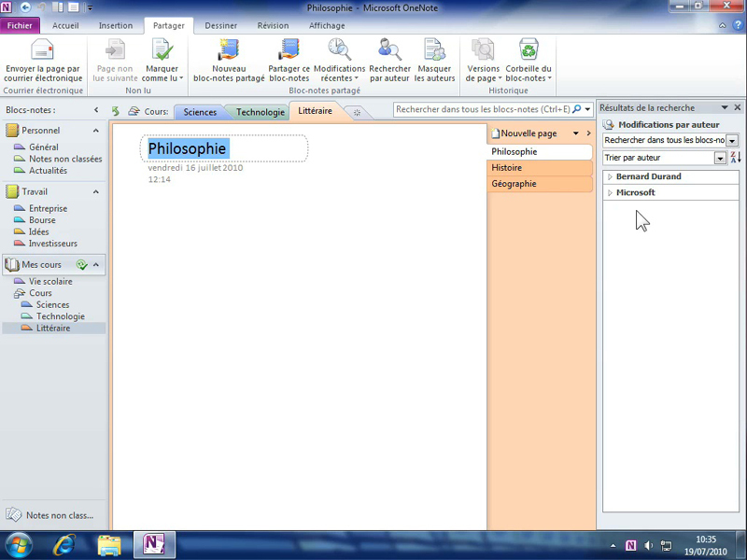Open Corbeille du bloc-notes

point(529,61)
